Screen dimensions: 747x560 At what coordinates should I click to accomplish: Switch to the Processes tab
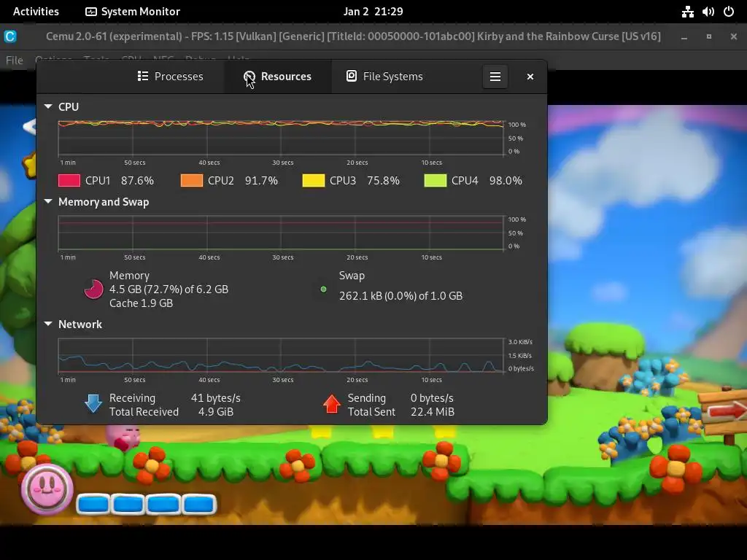[x=170, y=77]
